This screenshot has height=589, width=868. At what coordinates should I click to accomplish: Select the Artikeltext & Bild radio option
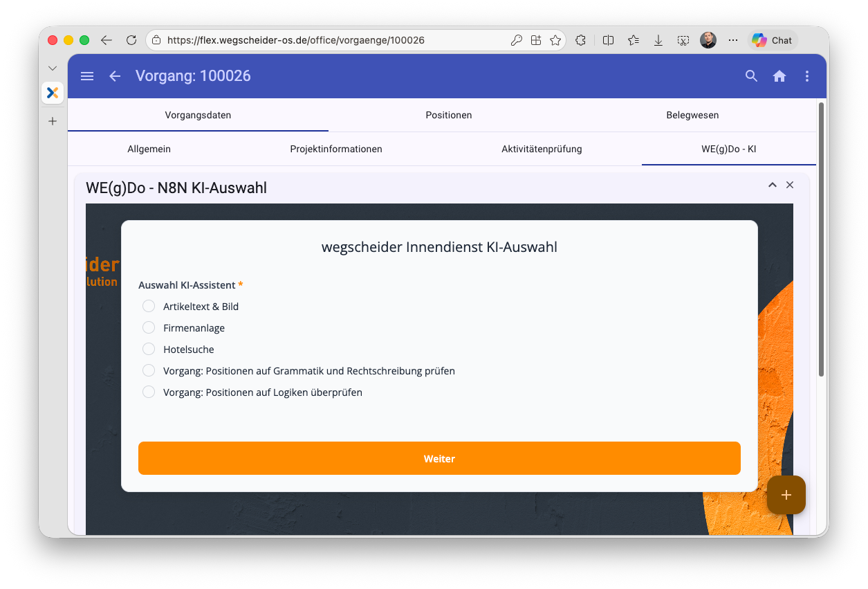(149, 306)
